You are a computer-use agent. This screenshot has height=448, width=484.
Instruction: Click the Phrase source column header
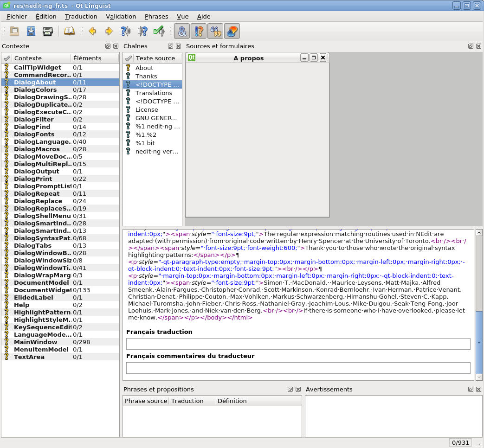click(146, 401)
